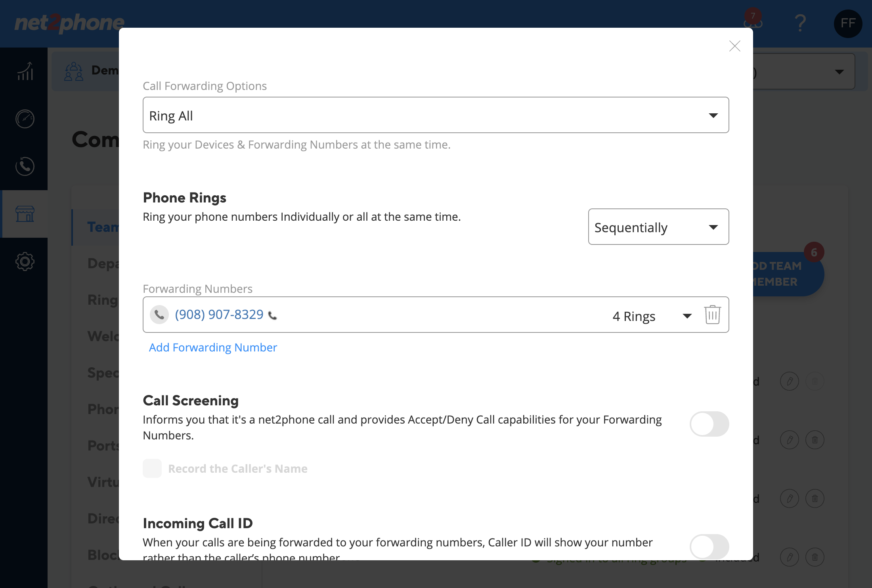Click the help question mark icon
Image resolution: width=872 pixels, height=588 pixels.
point(800,23)
